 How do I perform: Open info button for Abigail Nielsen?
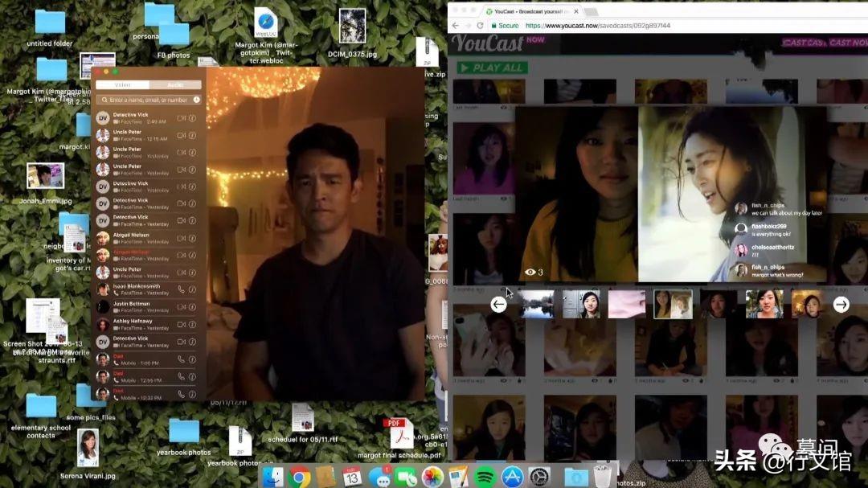click(193, 238)
